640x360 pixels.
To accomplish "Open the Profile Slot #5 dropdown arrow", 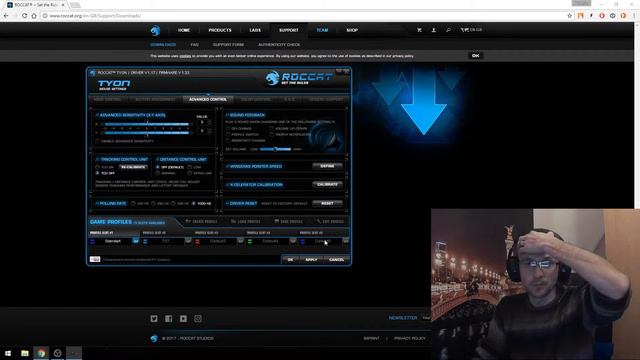I will pos(346,241).
